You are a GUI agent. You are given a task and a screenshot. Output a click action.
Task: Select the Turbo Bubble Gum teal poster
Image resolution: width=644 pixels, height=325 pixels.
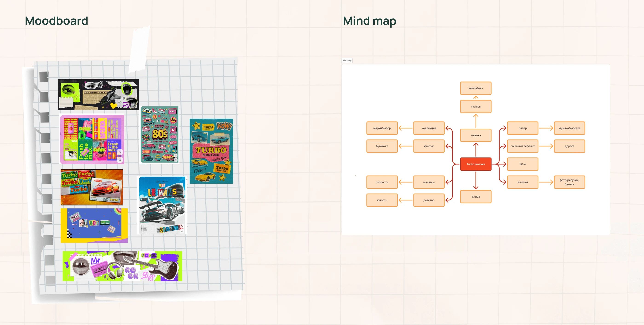tap(211, 151)
